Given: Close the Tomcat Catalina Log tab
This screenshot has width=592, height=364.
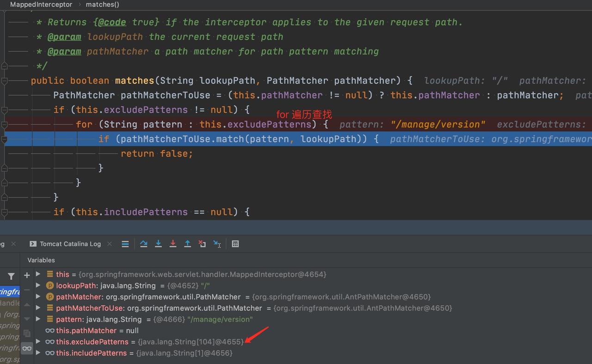Looking at the screenshot, I should tap(110, 244).
